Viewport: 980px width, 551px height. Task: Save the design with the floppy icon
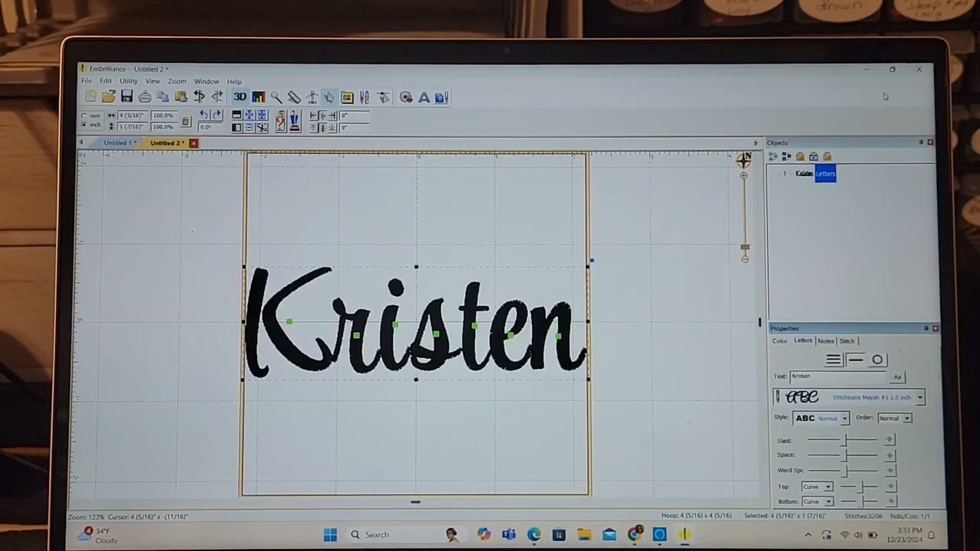tap(126, 97)
